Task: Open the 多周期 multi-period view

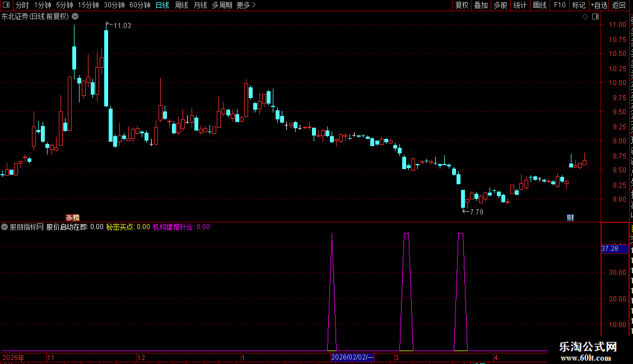Action: tap(222, 5)
